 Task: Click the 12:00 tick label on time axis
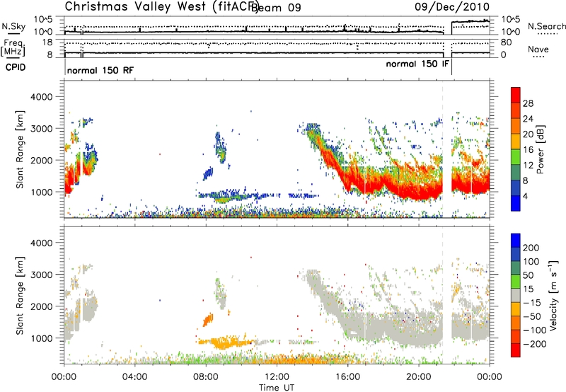pyautogui.click(x=277, y=377)
